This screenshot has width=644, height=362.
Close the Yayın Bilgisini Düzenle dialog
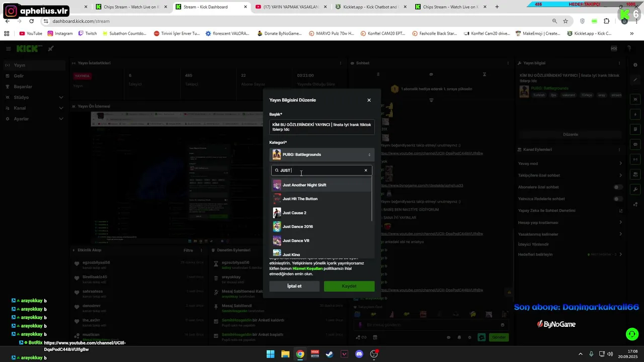click(369, 100)
